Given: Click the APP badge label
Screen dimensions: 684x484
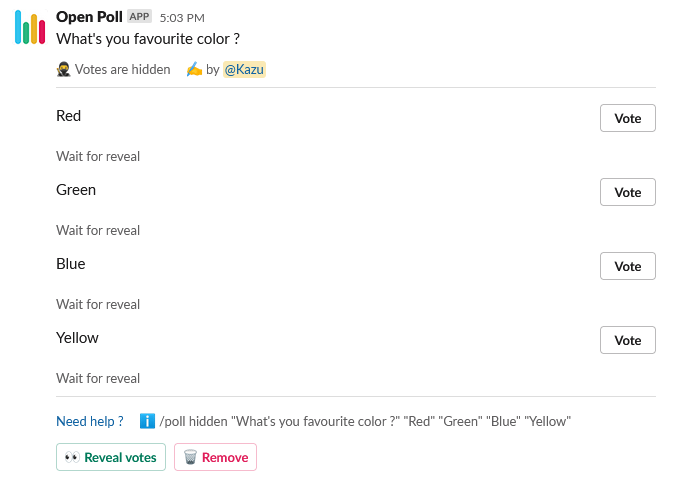Looking at the screenshot, I should point(139,17).
